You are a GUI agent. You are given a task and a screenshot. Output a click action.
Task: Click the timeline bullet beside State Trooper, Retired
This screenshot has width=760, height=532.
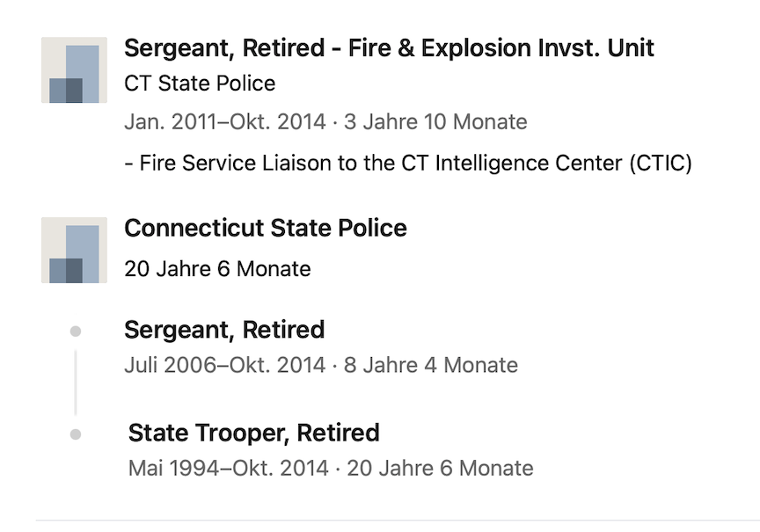(x=76, y=434)
